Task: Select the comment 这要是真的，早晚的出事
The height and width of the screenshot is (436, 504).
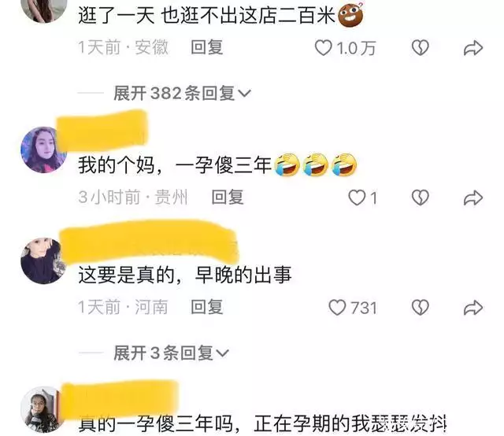Action: [x=185, y=275]
